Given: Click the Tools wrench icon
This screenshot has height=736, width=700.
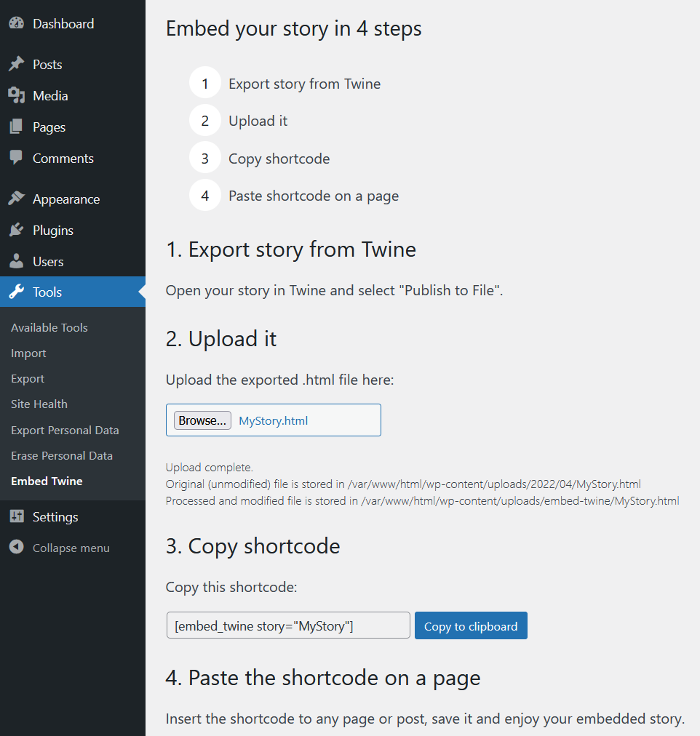Looking at the screenshot, I should tap(17, 292).
